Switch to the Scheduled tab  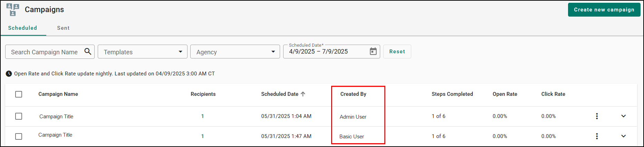tap(22, 28)
